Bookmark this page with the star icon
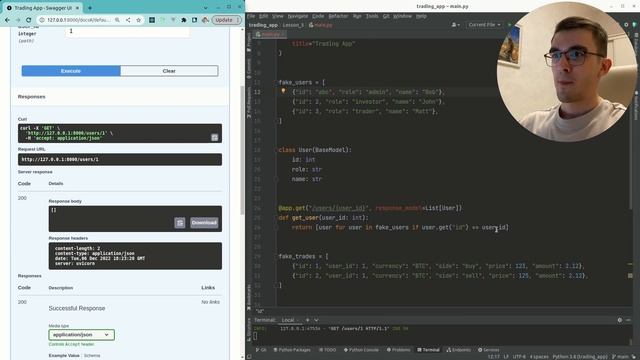 [x=138, y=20]
